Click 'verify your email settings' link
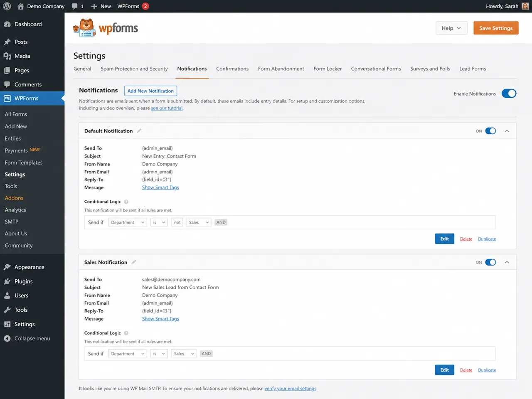Viewport: 532px width, 399px height. tap(291, 389)
